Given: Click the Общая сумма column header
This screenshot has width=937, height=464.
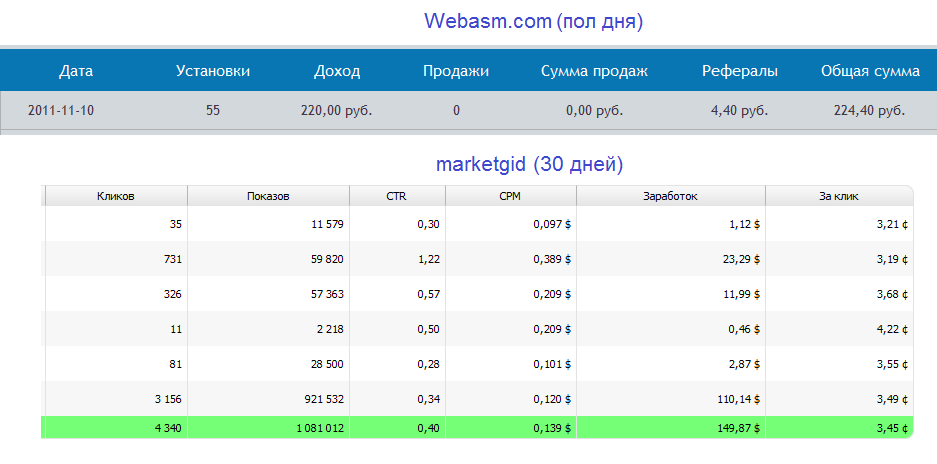Looking at the screenshot, I should coord(870,71).
